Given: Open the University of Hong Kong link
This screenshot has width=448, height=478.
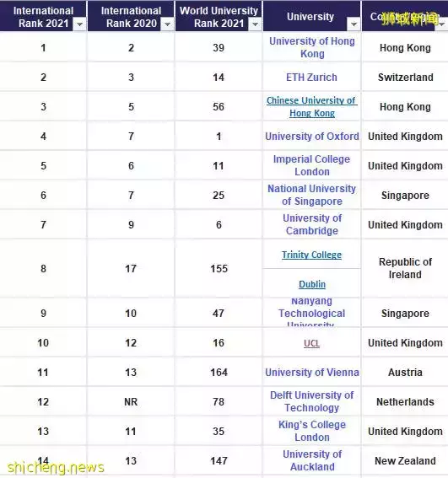Looking at the screenshot, I should (x=312, y=47).
